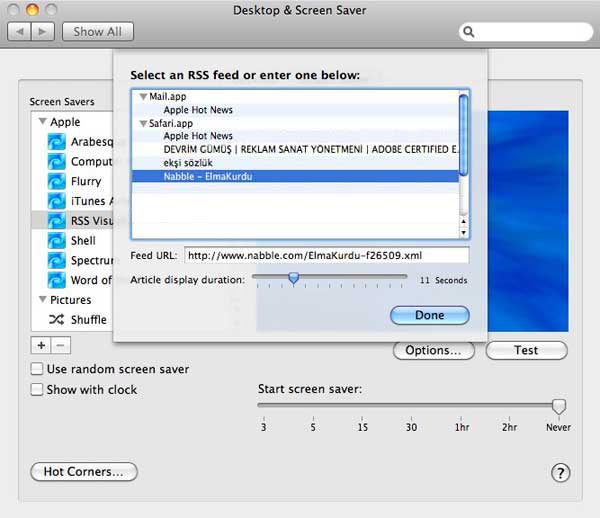Go forward with the right arrow button

[x=43, y=31]
